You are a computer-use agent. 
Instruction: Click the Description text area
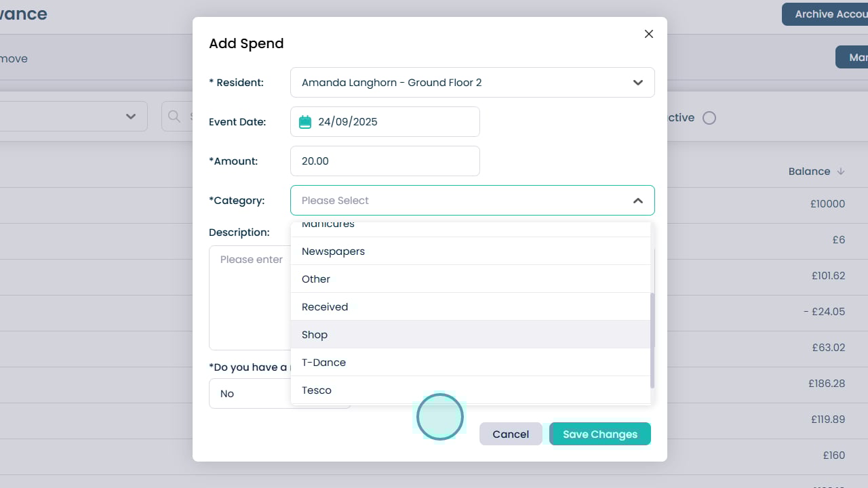click(x=250, y=305)
